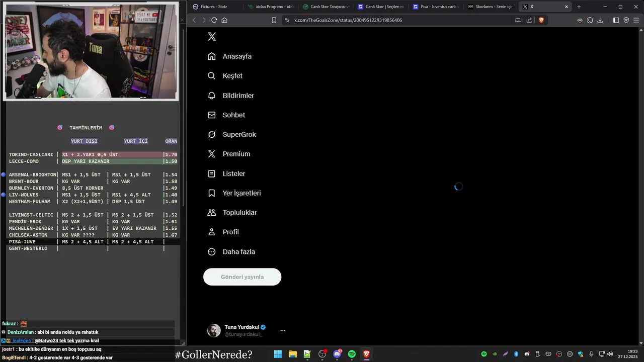Screen dimensions: 644x362
Task: Open Brave Shields lion icon
Action: coord(541,20)
